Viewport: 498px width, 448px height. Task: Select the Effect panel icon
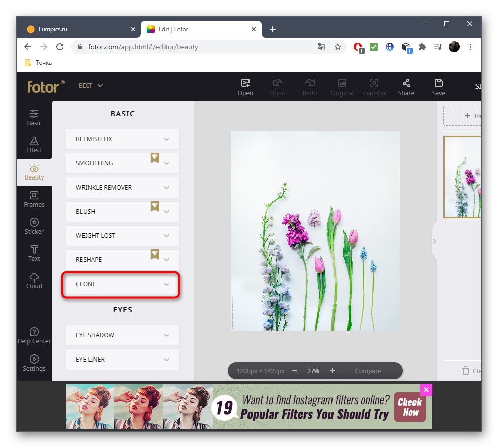pos(34,144)
